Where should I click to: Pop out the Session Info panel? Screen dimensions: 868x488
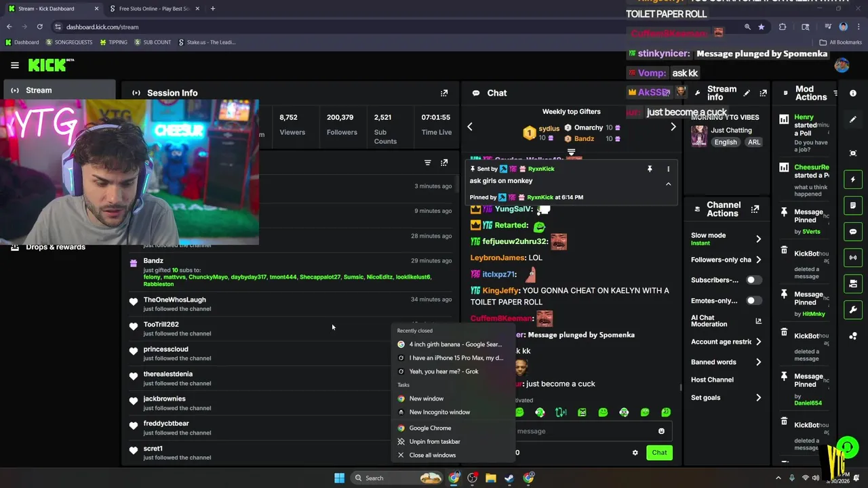(x=444, y=93)
